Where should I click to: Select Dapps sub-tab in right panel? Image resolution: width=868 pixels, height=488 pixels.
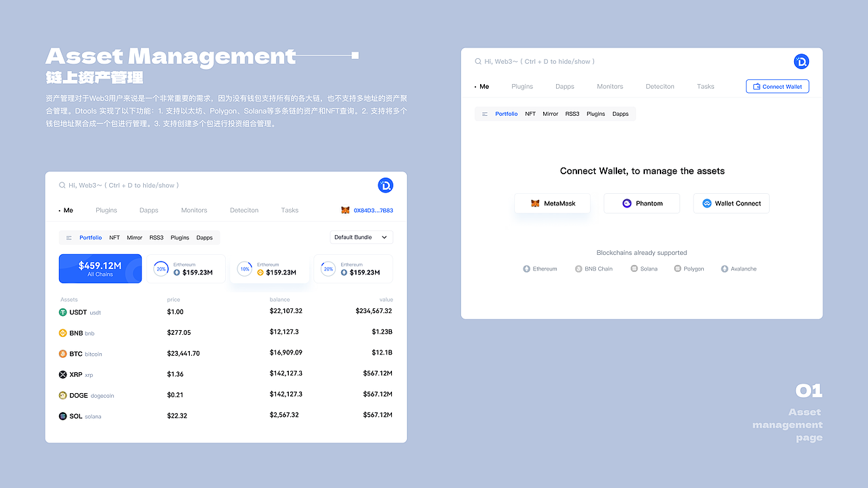pyautogui.click(x=620, y=114)
